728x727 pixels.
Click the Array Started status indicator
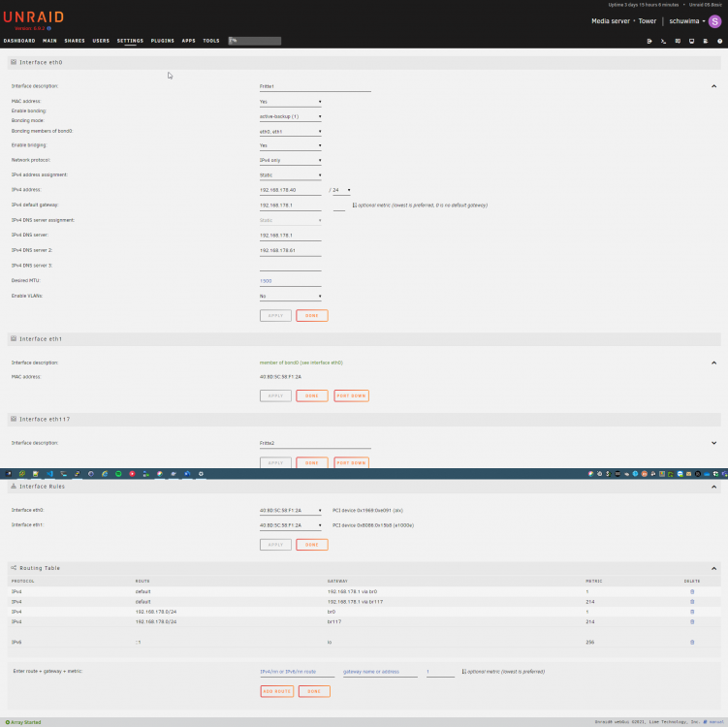coord(23,722)
